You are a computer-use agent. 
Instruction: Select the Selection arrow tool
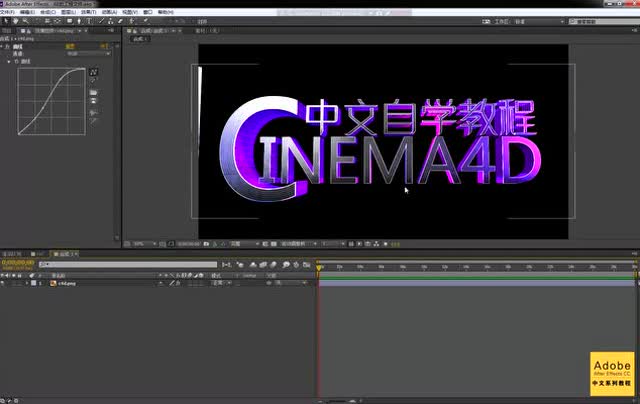pos(6,21)
